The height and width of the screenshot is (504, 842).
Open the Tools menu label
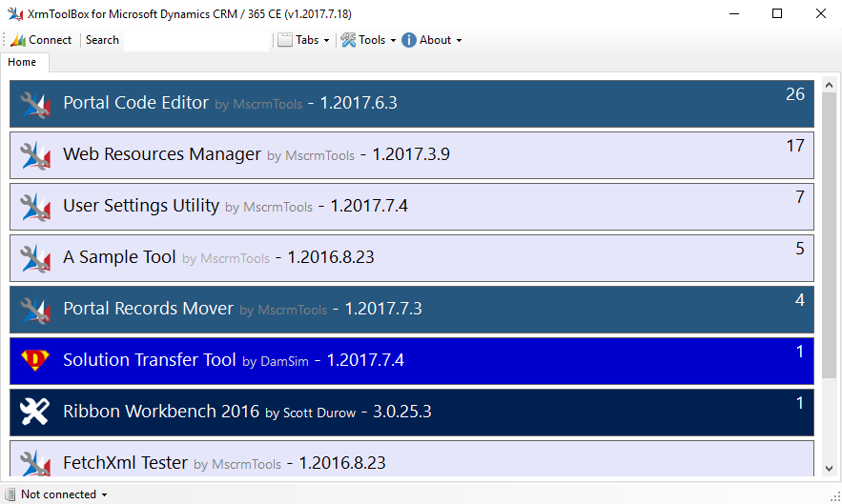coord(372,40)
